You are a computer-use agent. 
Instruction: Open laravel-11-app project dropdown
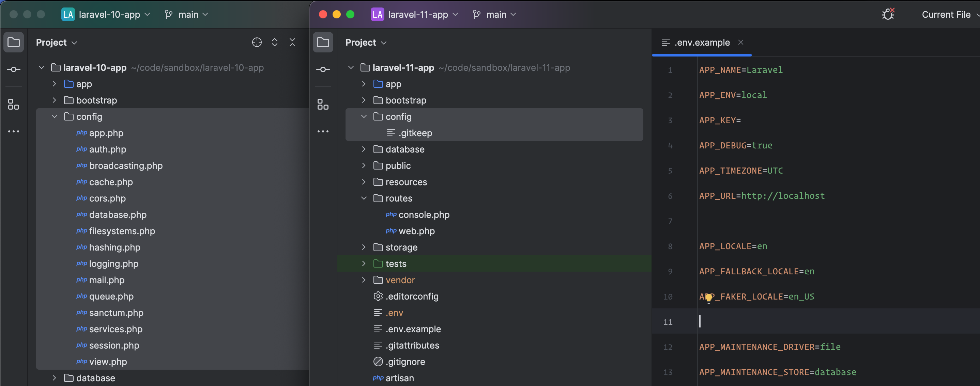[423, 14]
